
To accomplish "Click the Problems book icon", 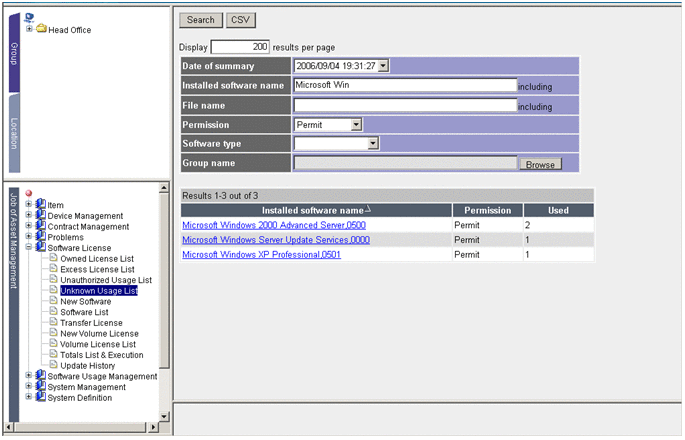I will pos(41,237).
